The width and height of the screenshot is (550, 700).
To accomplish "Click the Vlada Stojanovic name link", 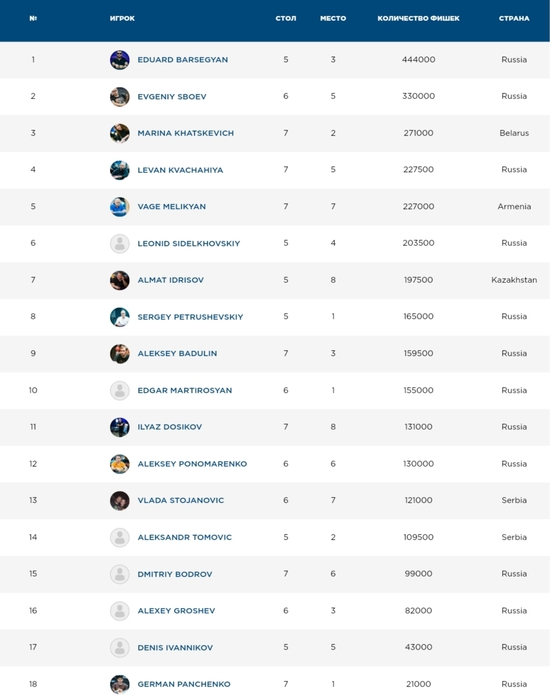I will point(180,500).
